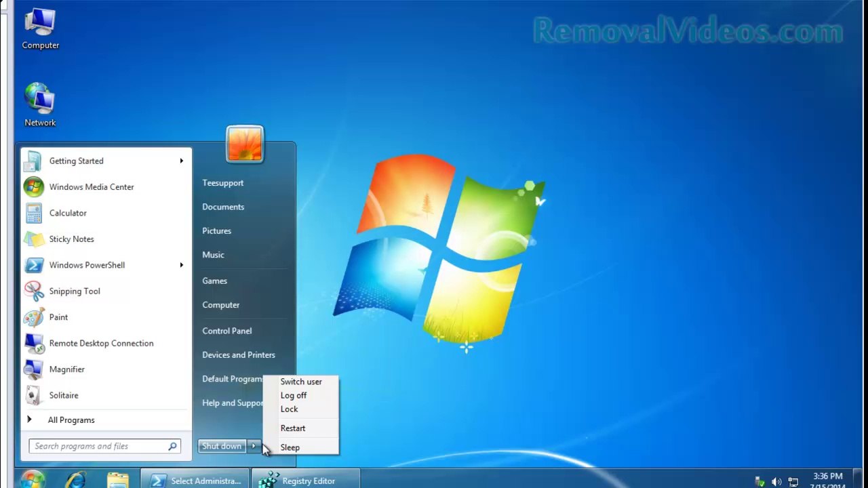
Task: Launch Paint from the Start menu
Action: [34, 317]
